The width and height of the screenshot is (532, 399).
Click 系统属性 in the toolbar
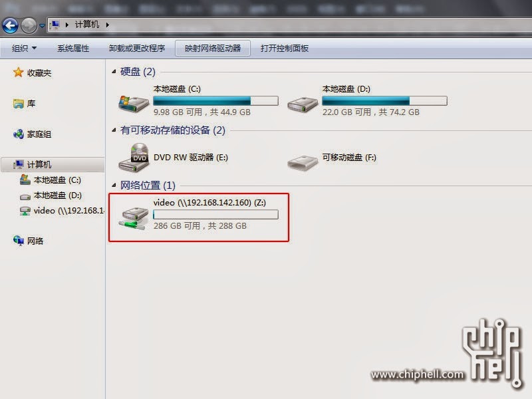pos(73,48)
